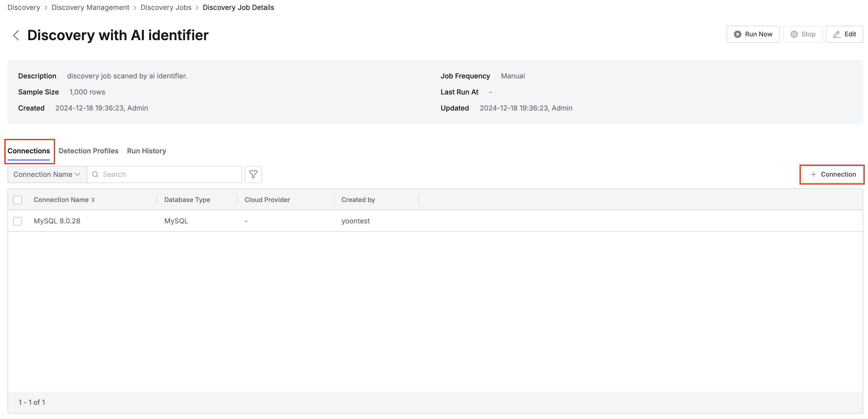The image size is (868, 419).
Task: Open the filter funnel icon
Action: 253,174
